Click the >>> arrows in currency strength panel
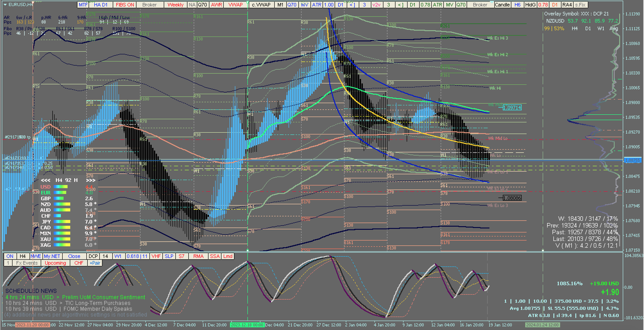This screenshot has height=330, width=644. (x=91, y=180)
